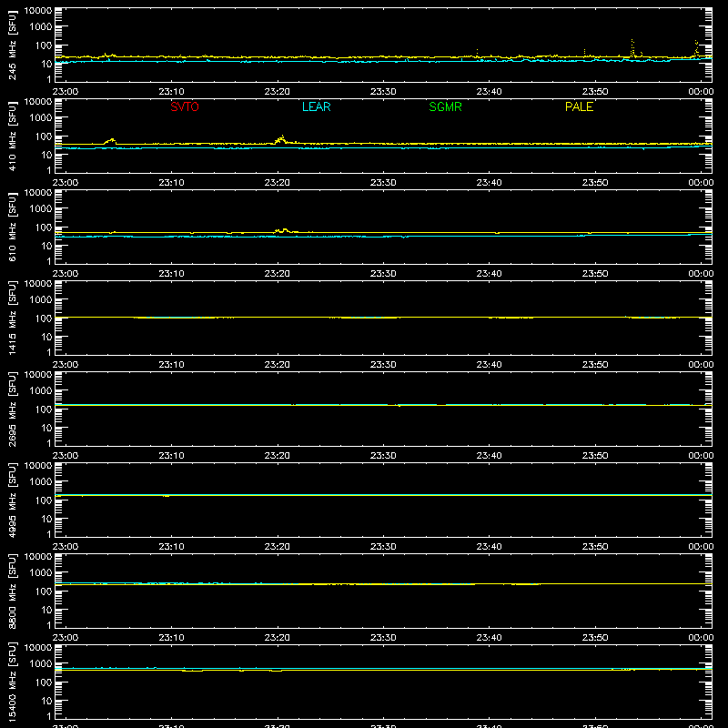Select the 610 MHz [SFU] axis title
Screen dimensions: 728x728
point(12,227)
